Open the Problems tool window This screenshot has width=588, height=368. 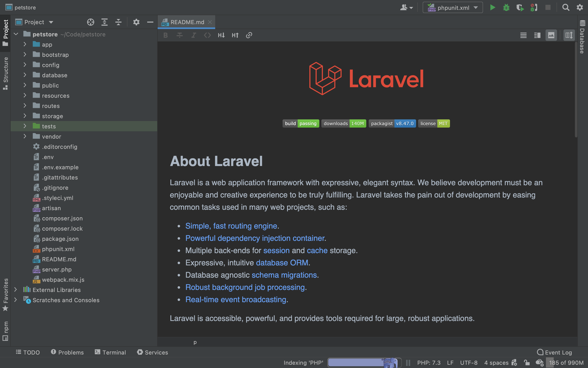(x=67, y=352)
